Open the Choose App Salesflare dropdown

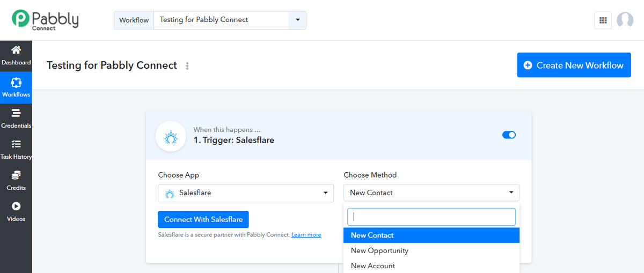tap(246, 193)
